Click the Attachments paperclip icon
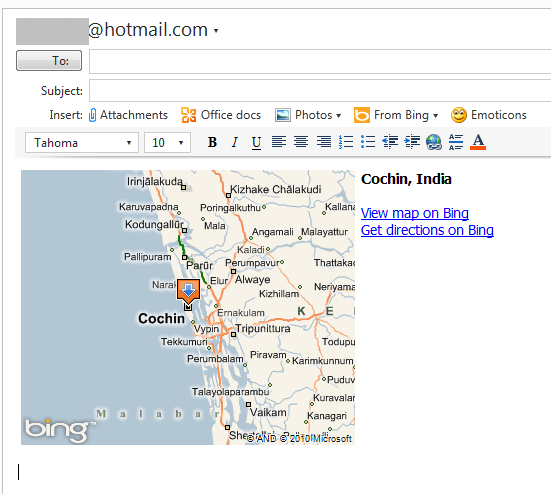The width and height of the screenshot is (551, 494). pyautogui.click(x=92, y=115)
